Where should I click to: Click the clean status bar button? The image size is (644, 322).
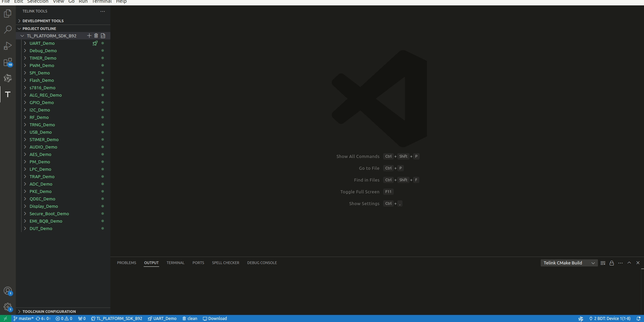(x=190, y=319)
